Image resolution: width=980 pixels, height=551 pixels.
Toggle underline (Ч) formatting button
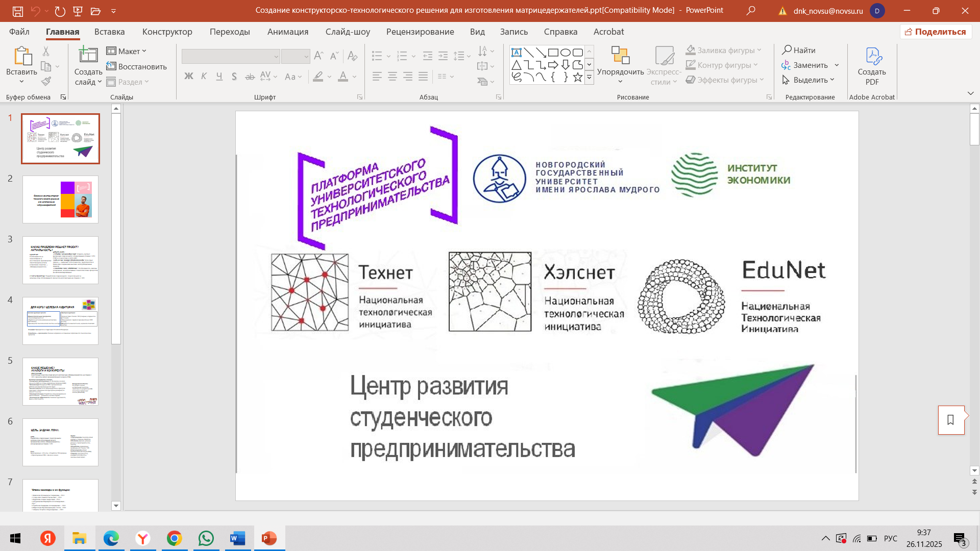(x=219, y=77)
